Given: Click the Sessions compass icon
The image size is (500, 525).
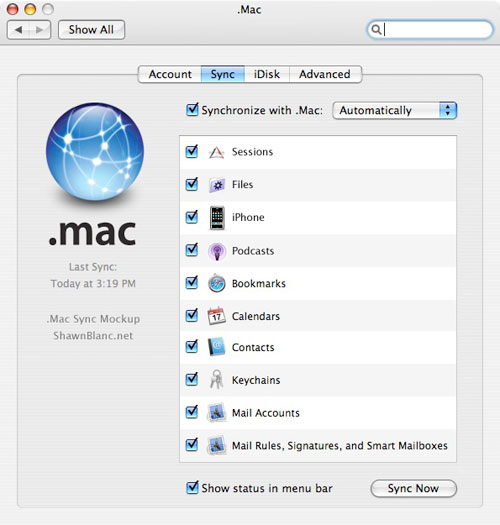Looking at the screenshot, I should pos(216,152).
